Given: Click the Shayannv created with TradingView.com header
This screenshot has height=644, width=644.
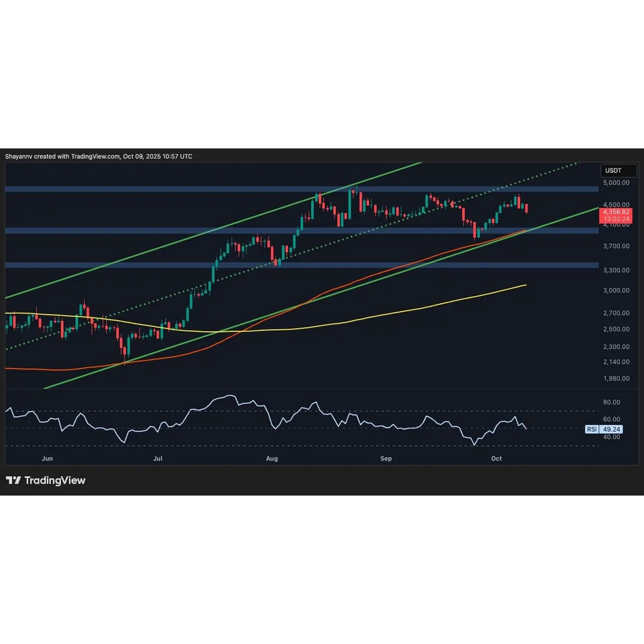Looking at the screenshot, I should coord(99,157).
